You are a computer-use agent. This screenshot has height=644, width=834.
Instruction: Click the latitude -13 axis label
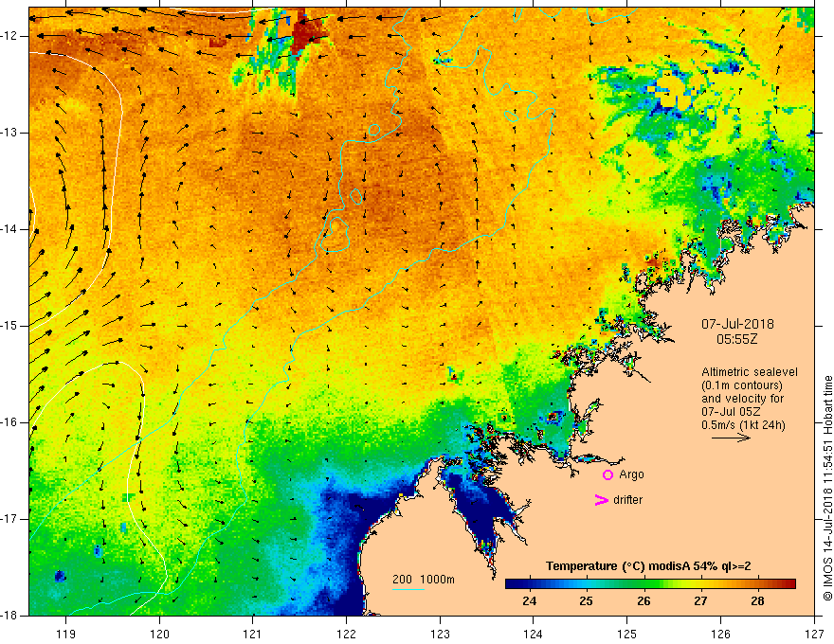point(9,133)
